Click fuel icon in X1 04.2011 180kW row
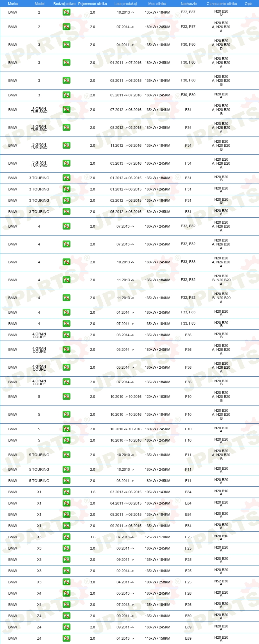 pyautogui.click(x=66, y=503)
